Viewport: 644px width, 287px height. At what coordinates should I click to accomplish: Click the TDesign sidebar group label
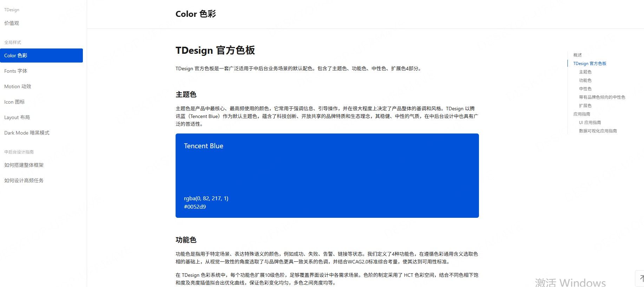point(12,10)
